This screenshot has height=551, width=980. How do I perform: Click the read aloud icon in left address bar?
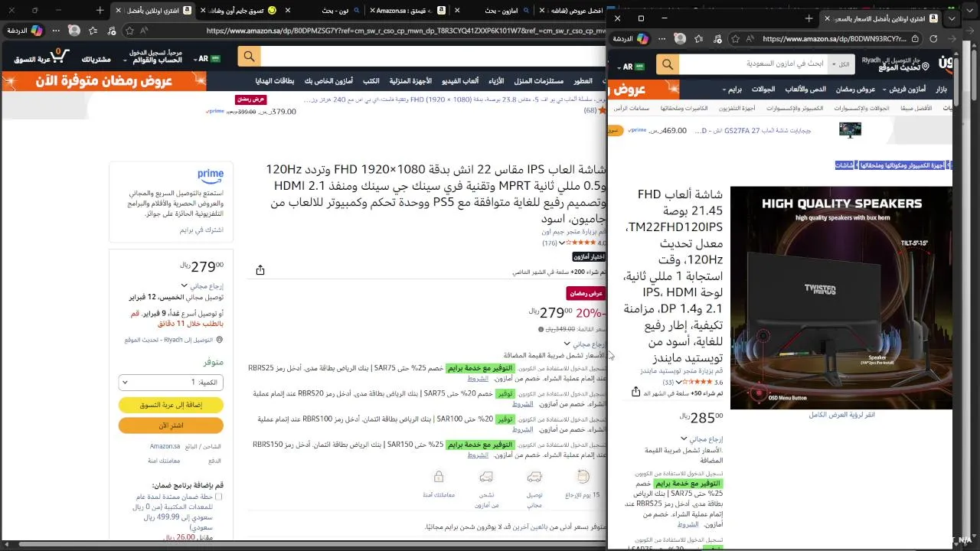[145, 31]
